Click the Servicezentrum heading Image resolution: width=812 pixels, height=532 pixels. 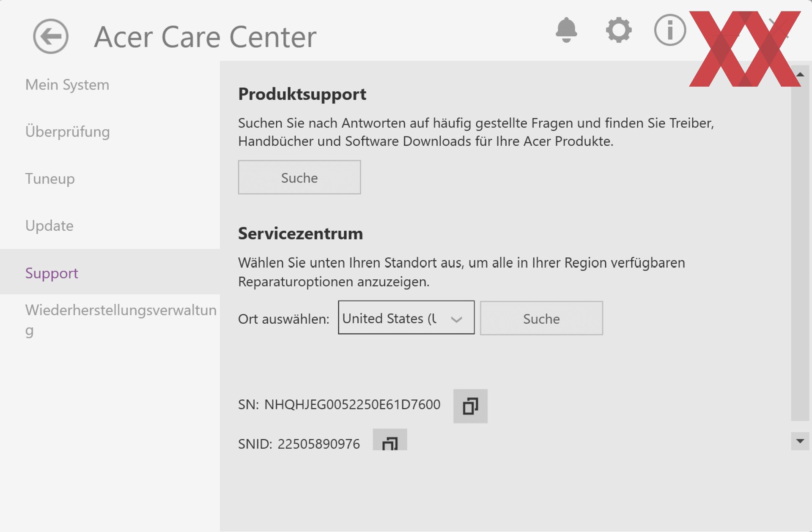(x=300, y=233)
